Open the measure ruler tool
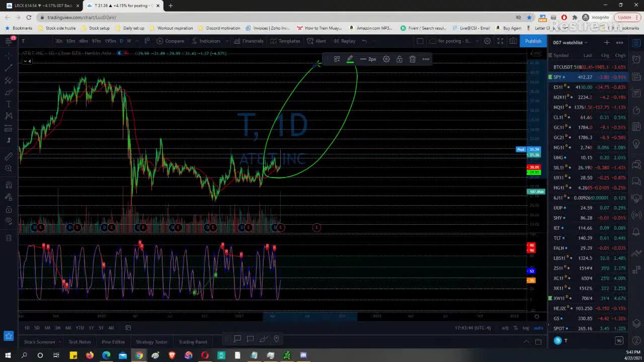644x362 pixels. click(x=9, y=156)
